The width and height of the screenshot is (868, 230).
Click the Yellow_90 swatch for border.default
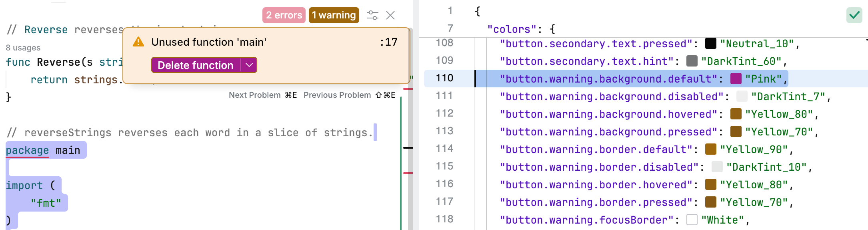(711, 149)
